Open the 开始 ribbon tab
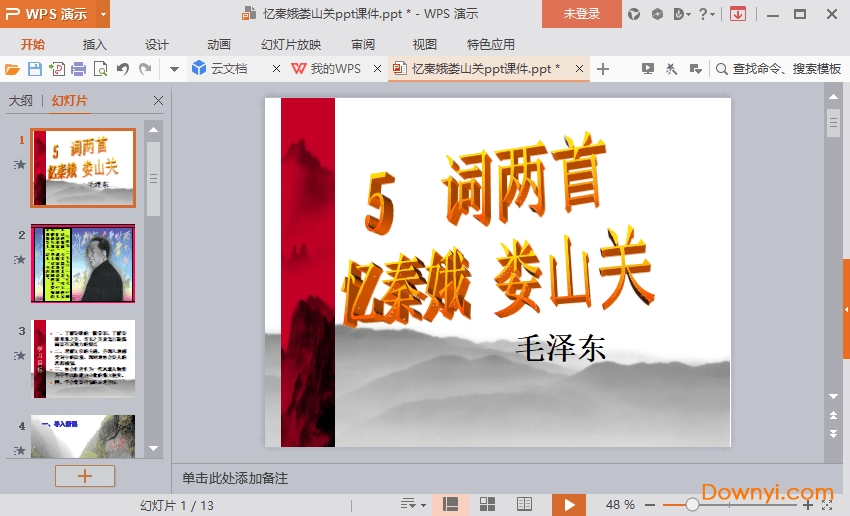 pyautogui.click(x=33, y=44)
